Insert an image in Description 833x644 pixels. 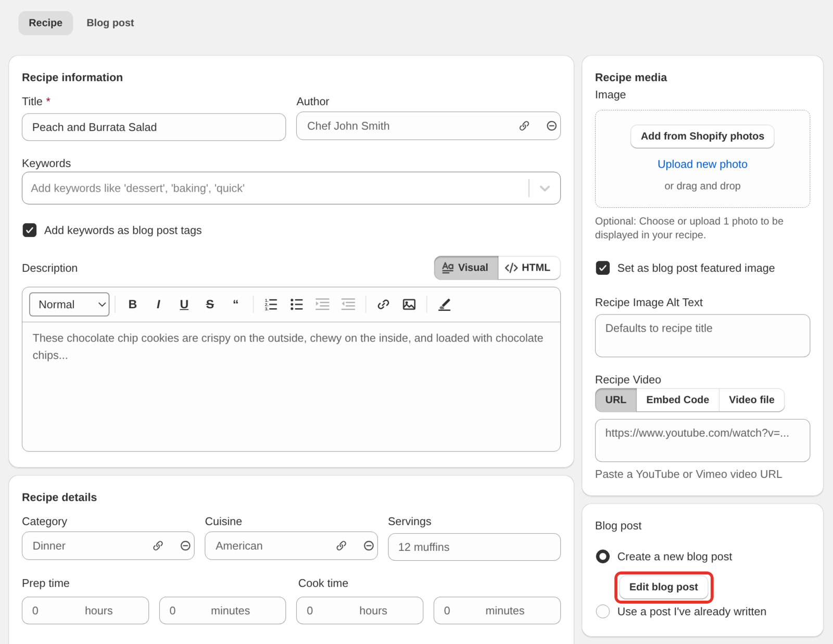409,305
